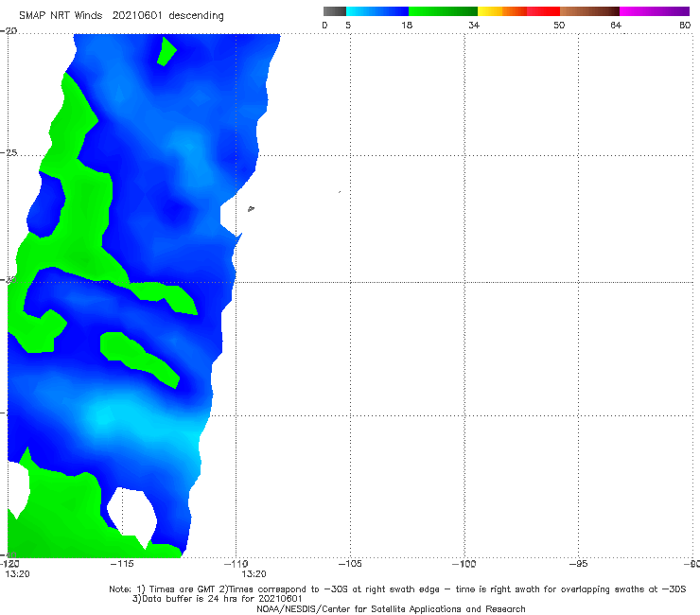This screenshot has height=615, width=700.
Task: Click the "NOAA/NESDIS/Center for Satellite Applications and Research" credit
Action: pyautogui.click(x=391, y=608)
